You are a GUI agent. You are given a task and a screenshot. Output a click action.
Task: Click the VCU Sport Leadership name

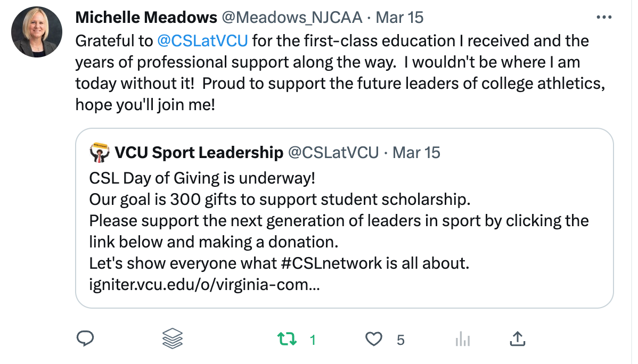pyautogui.click(x=199, y=153)
